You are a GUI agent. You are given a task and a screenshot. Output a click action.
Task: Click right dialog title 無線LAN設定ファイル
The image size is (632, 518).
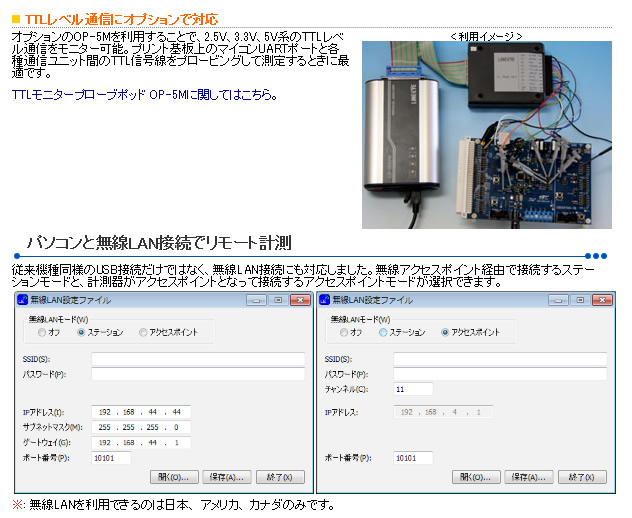(372, 300)
